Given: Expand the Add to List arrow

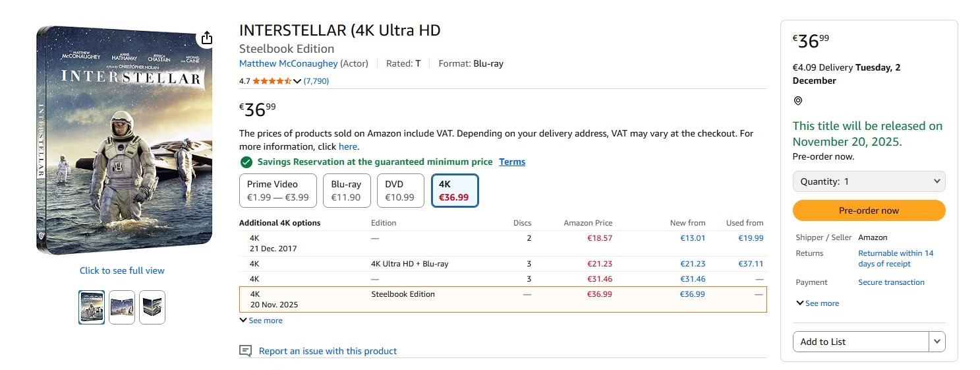Looking at the screenshot, I should (937, 342).
